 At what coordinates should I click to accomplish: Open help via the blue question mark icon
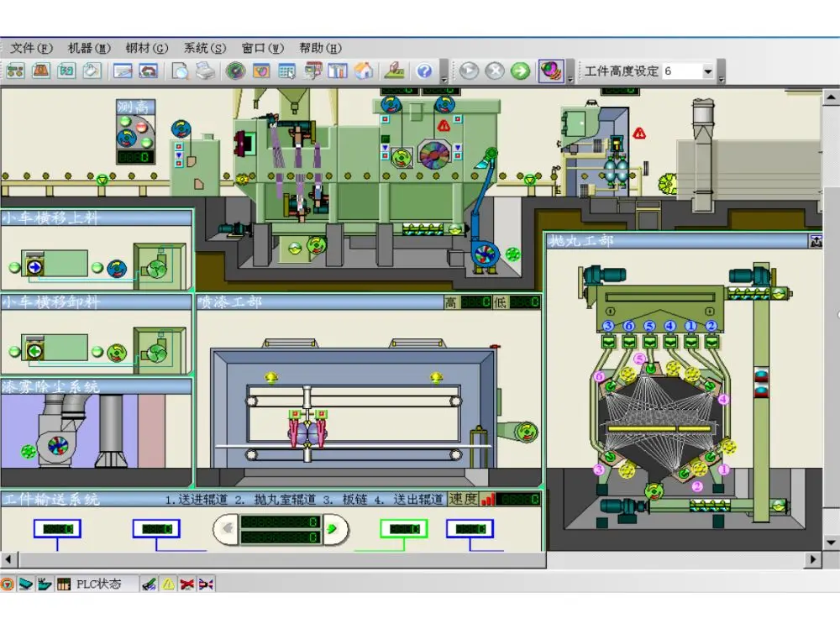click(x=424, y=71)
